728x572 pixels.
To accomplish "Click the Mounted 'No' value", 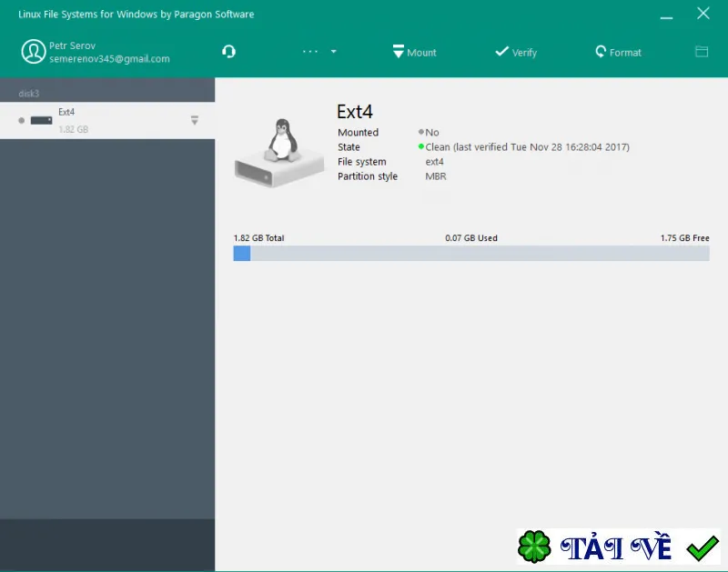I will (431, 132).
